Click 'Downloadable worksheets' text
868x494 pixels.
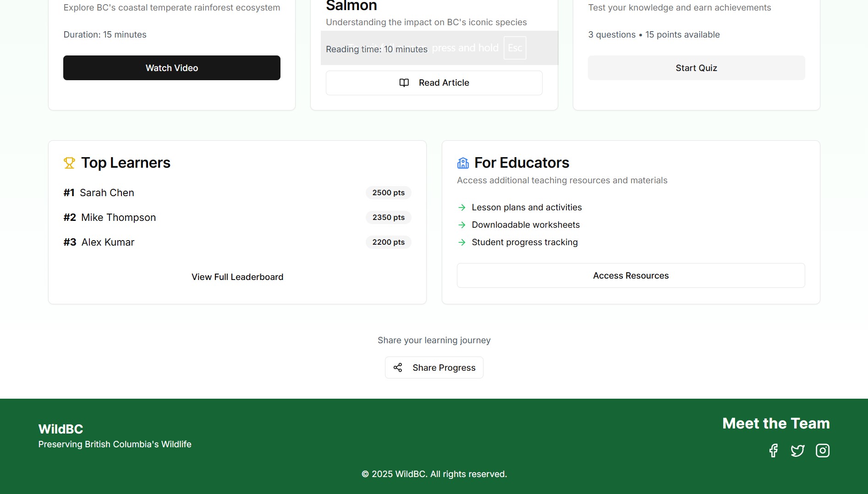coord(526,225)
